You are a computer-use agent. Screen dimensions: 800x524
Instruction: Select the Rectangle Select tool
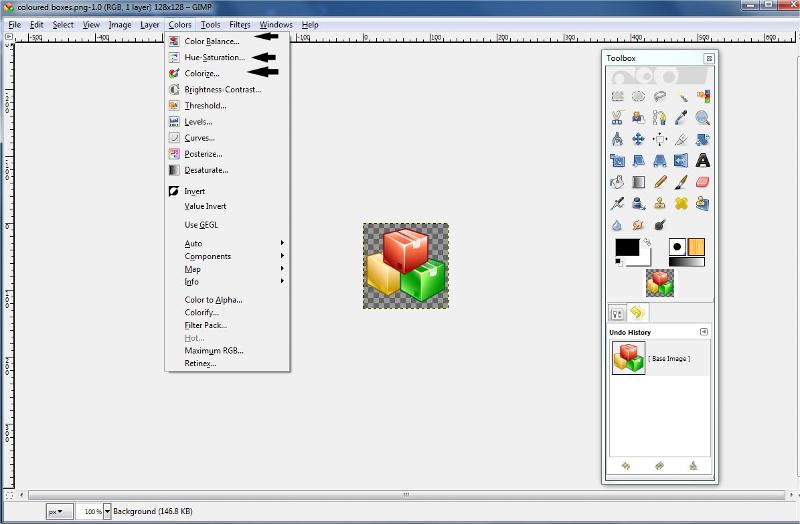617,97
